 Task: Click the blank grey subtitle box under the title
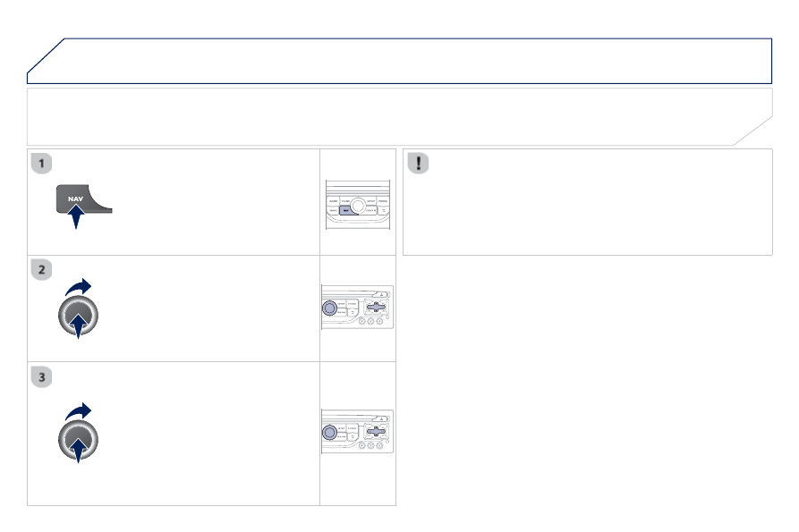[399, 116]
